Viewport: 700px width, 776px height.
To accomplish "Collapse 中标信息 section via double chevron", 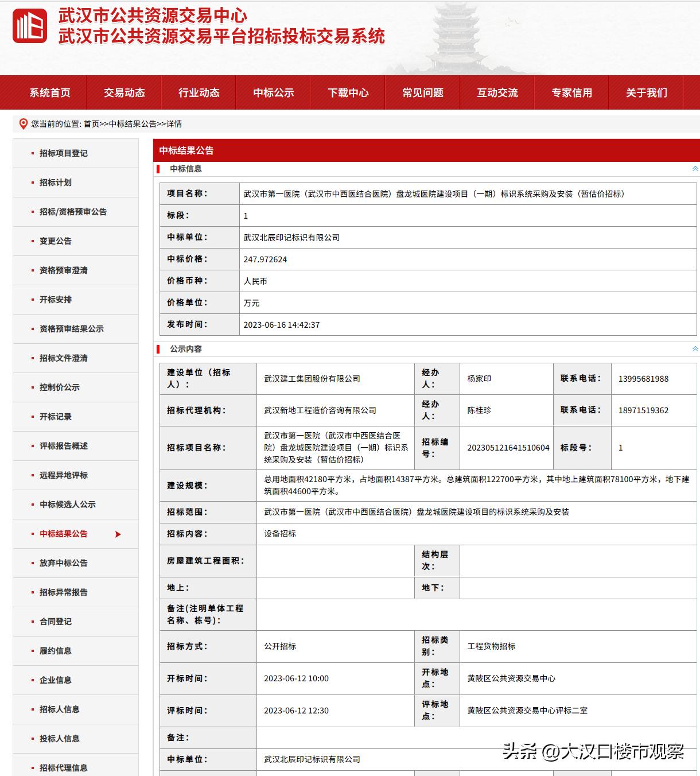I will tap(695, 169).
